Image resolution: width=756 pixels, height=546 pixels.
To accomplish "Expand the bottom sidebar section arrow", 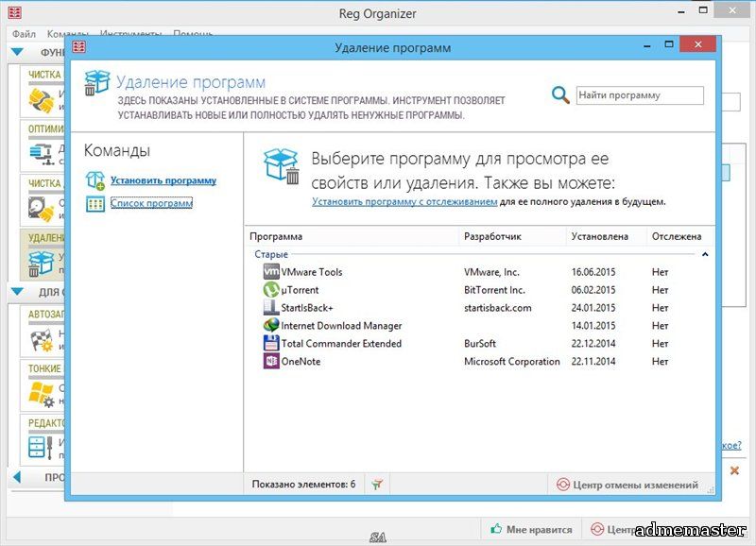I will 17,478.
